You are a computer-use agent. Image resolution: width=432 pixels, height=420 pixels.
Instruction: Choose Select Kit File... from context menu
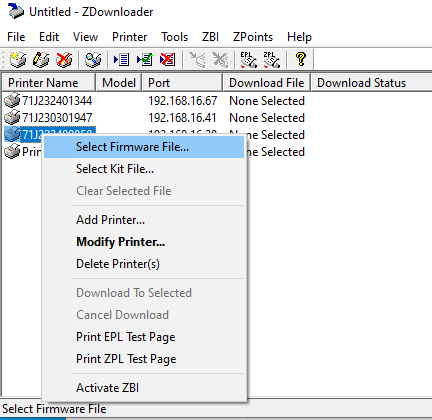click(144, 169)
